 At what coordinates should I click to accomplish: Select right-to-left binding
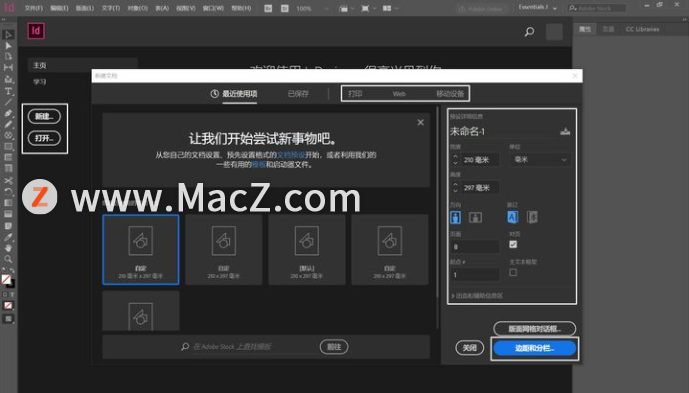click(532, 217)
